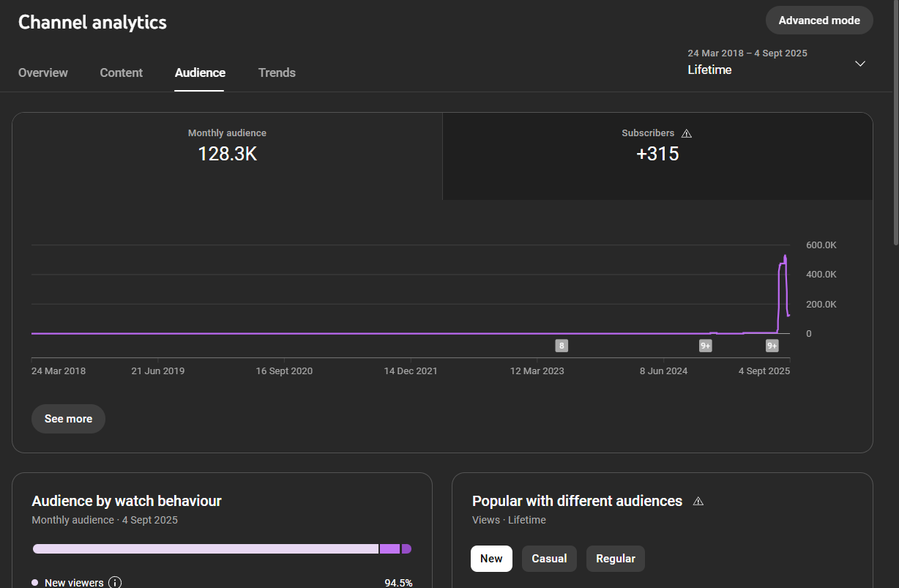
Task: Click the middle purple watch behaviour bar segment
Action: 390,548
